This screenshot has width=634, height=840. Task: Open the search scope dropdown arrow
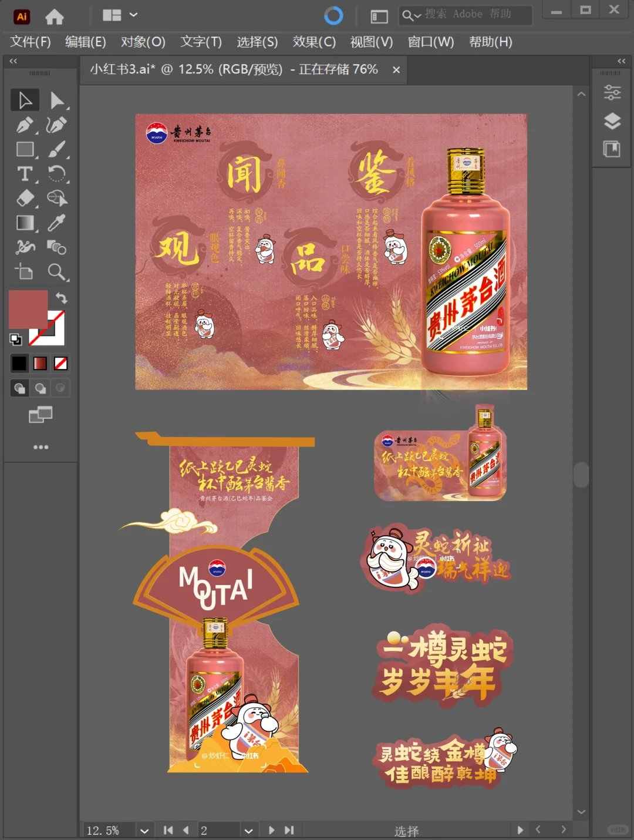(417, 16)
